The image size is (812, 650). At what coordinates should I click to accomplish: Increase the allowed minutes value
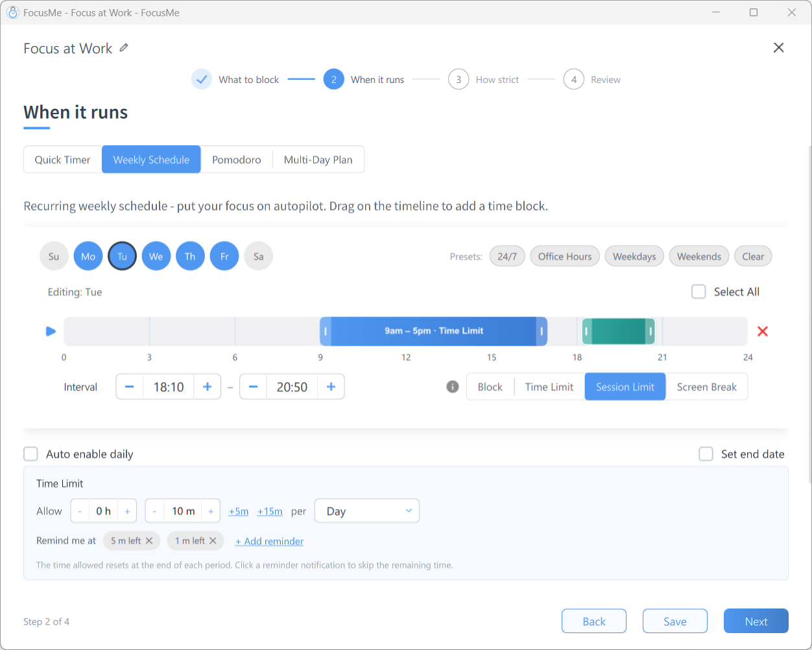pyautogui.click(x=211, y=511)
